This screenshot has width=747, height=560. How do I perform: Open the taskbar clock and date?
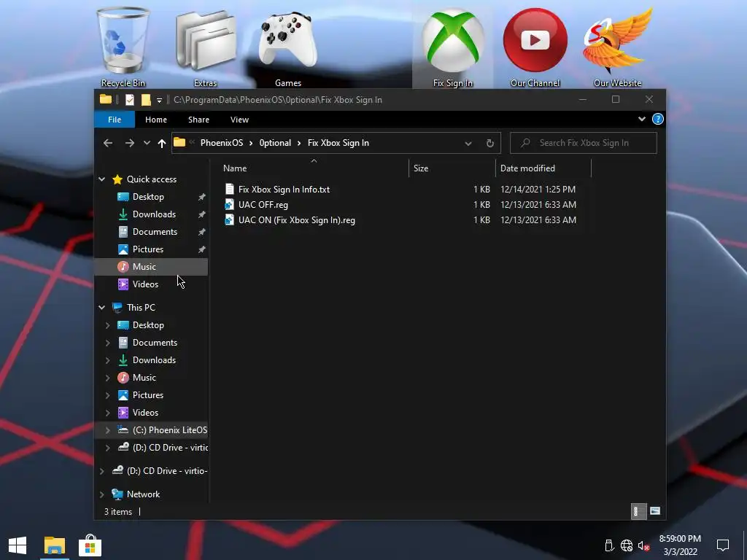pyautogui.click(x=680, y=545)
